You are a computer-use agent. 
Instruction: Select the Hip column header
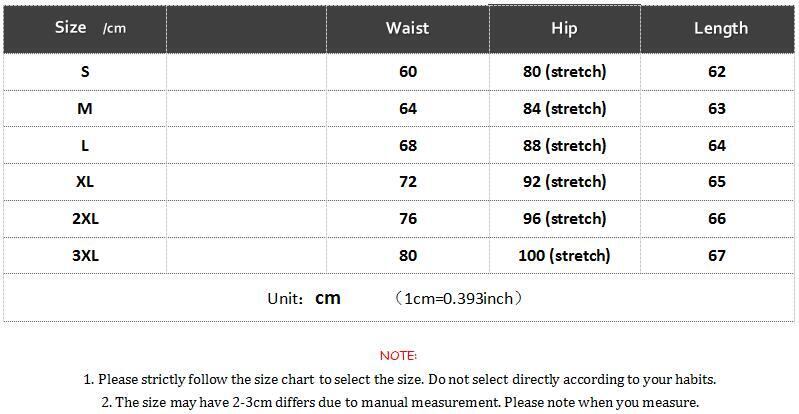point(564,28)
